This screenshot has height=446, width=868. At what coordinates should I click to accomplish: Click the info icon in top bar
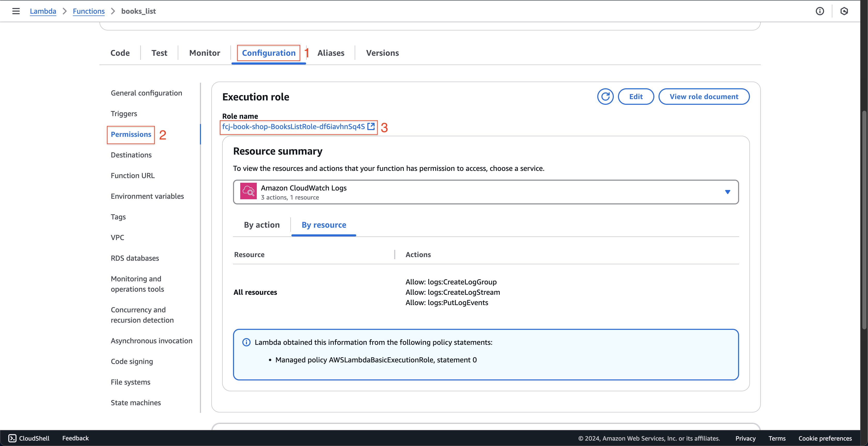[820, 11]
